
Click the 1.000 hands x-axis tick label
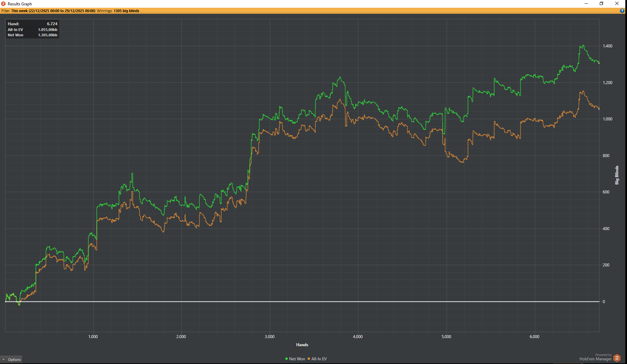[x=93, y=337]
